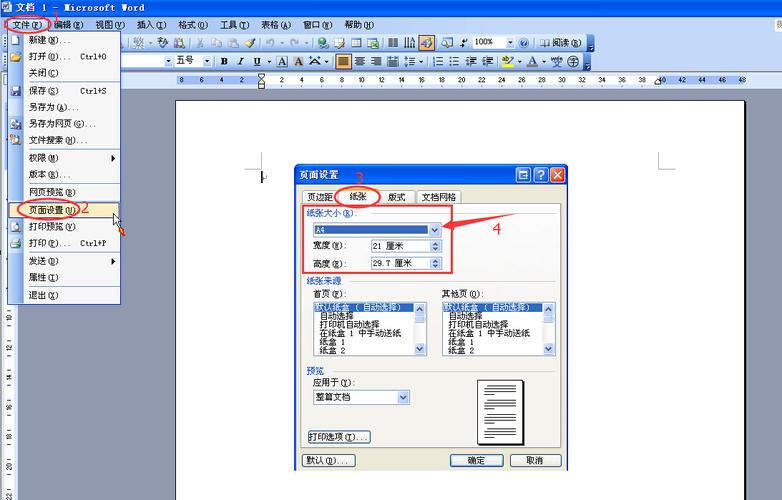Open the 100% zoom dropdown
Screen dimensions: 782x500
[x=510, y=43]
